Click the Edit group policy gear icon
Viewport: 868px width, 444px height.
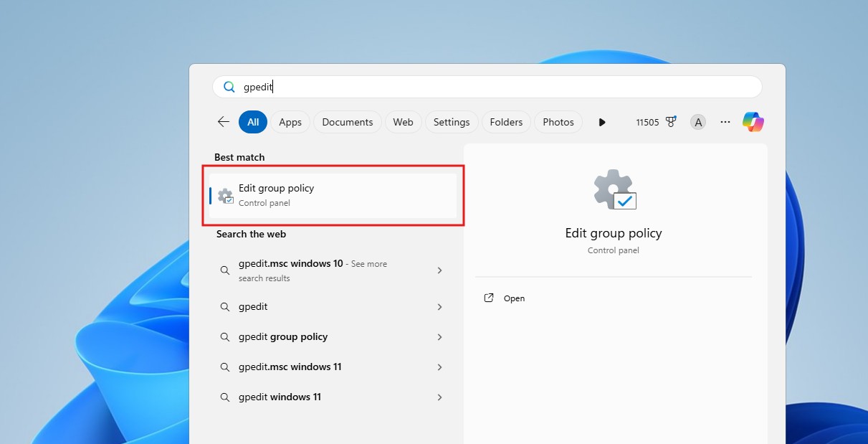coord(225,194)
